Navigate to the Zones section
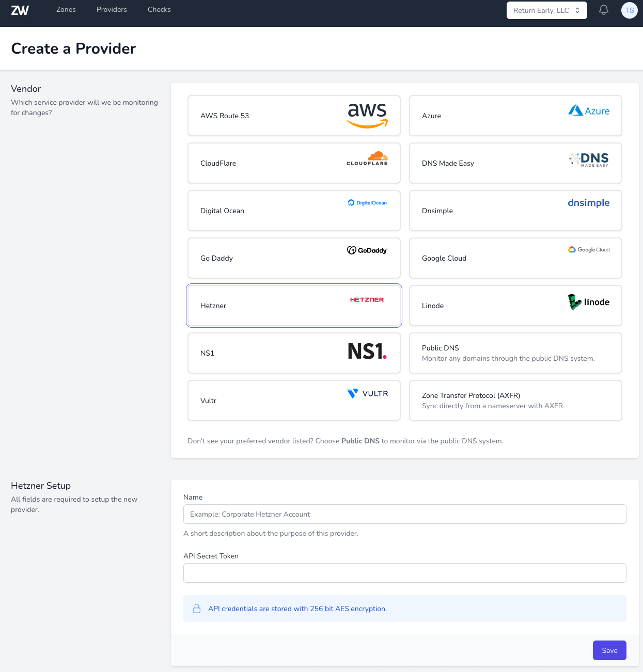This screenshot has height=672, width=643. pyautogui.click(x=66, y=9)
